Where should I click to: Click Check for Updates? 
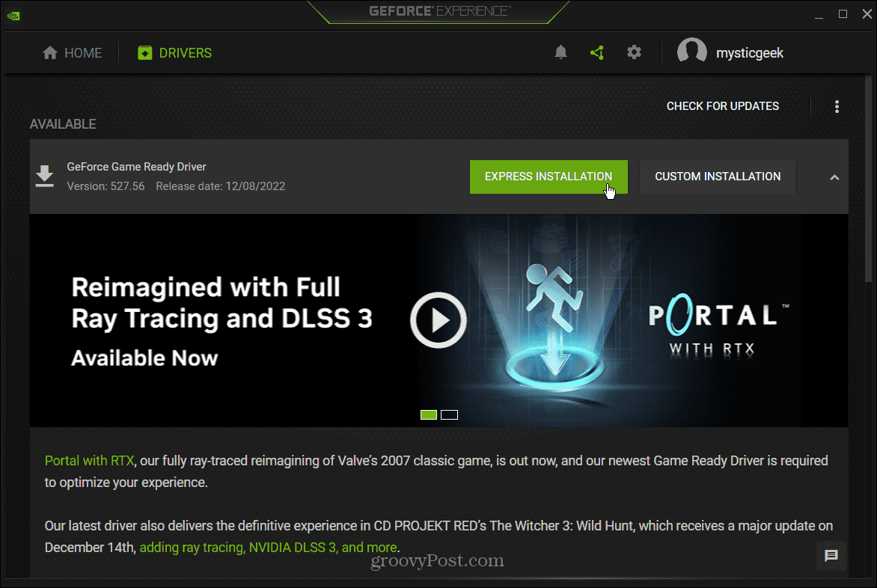[x=722, y=106]
